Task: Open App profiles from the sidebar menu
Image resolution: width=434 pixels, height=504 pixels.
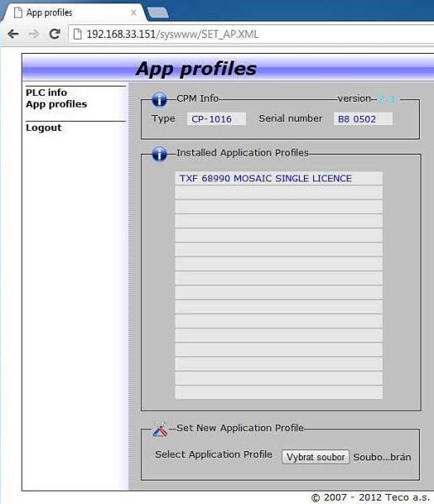Action: pos(56,104)
